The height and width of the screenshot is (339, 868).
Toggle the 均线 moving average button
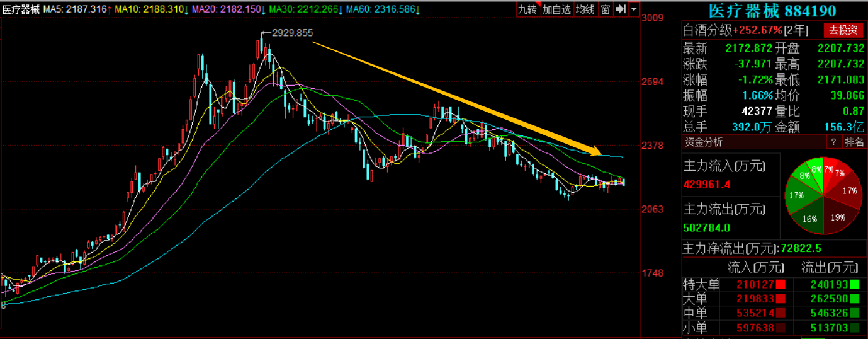585,9
